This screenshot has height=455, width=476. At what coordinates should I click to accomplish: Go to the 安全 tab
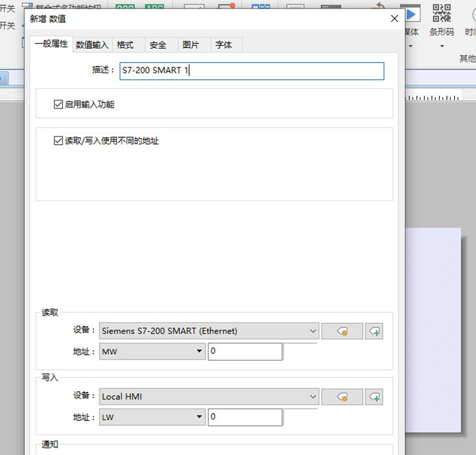coord(158,45)
